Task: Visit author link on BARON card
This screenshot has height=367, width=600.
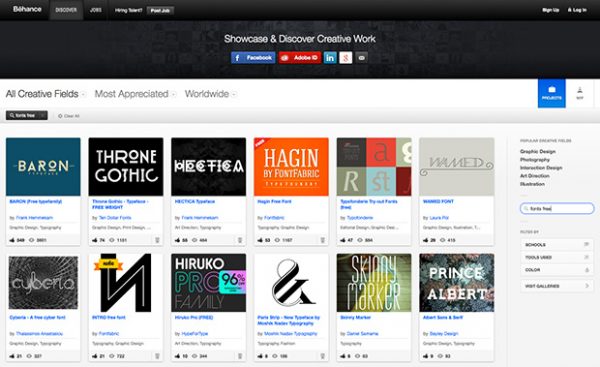Action: (x=34, y=218)
